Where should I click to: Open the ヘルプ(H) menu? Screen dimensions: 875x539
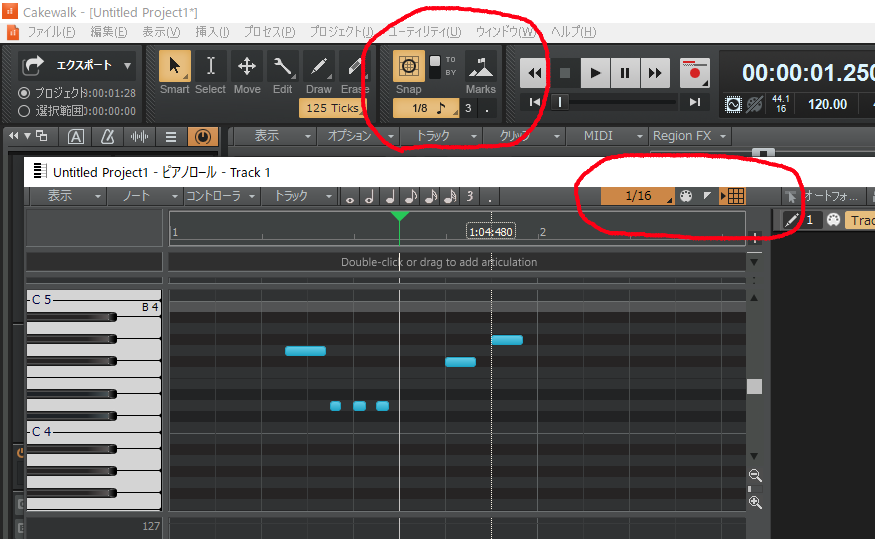(573, 32)
